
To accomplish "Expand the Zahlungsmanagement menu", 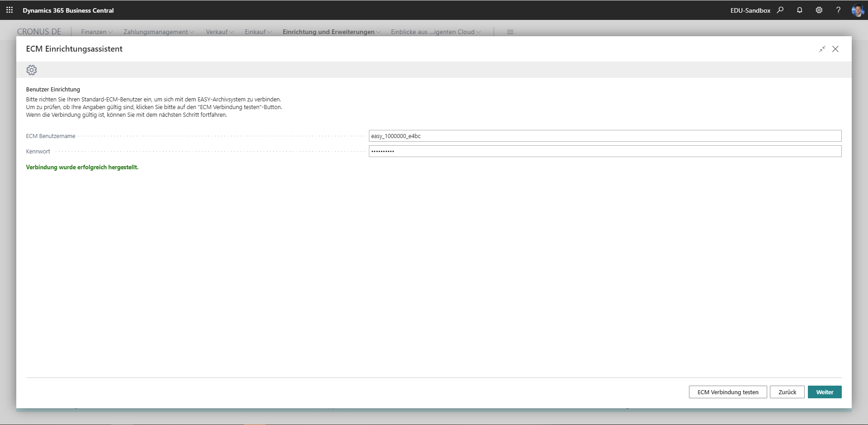I will tap(159, 32).
